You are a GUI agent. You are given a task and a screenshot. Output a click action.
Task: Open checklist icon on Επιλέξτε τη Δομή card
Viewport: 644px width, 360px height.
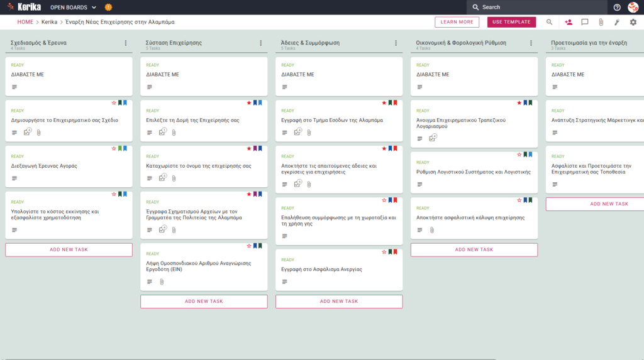coord(162,132)
